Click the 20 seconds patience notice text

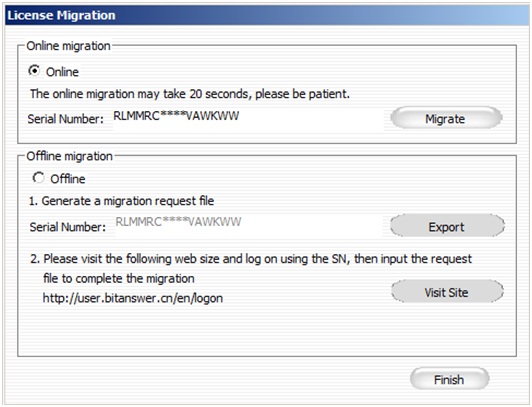pos(190,94)
